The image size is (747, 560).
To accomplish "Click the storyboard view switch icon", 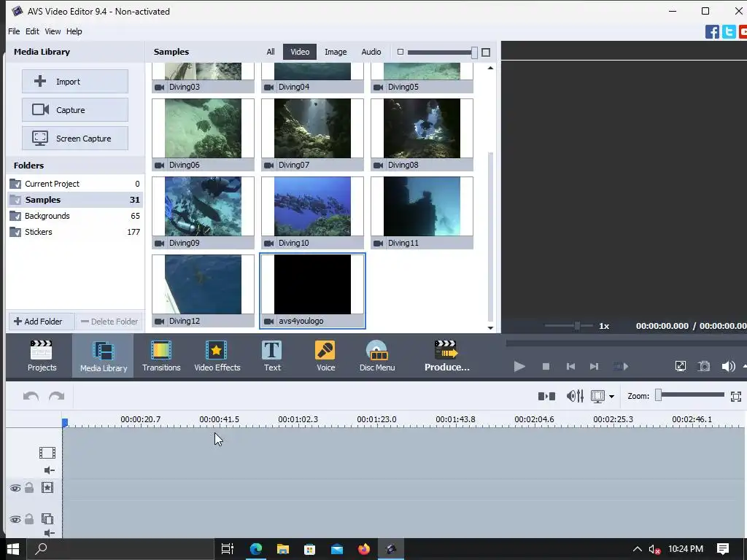I will 546,396.
